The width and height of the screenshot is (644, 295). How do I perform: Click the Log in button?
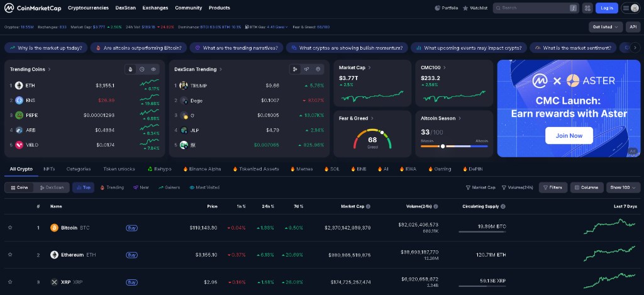(x=607, y=8)
